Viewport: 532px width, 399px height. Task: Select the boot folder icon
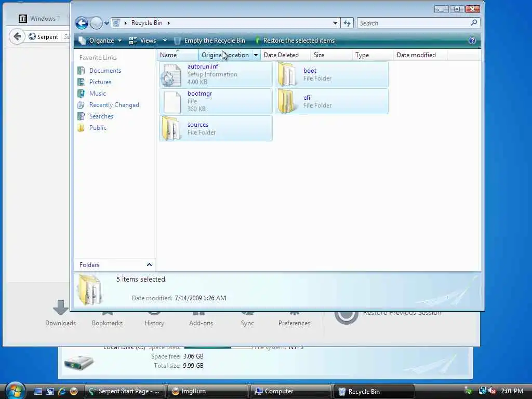287,75
